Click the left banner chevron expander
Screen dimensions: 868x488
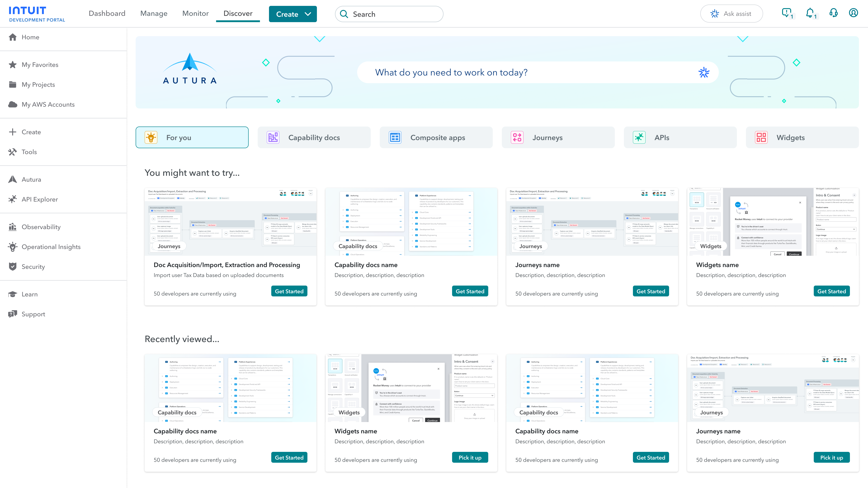(319, 39)
